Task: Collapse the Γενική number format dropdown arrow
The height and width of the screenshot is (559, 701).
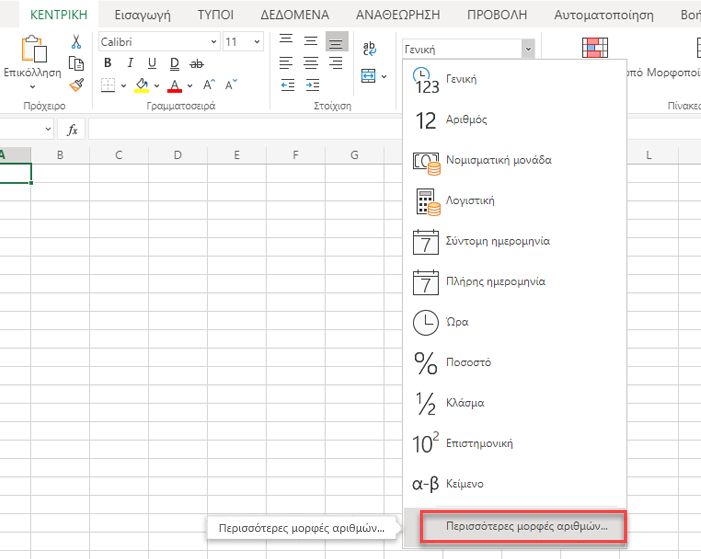Action: [x=528, y=49]
